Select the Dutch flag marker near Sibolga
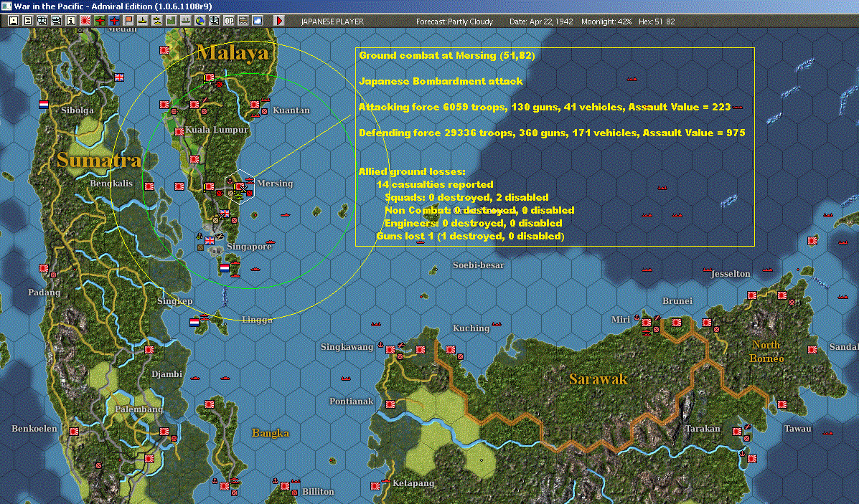Screen dimensions: 859x504 coord(44,104)
